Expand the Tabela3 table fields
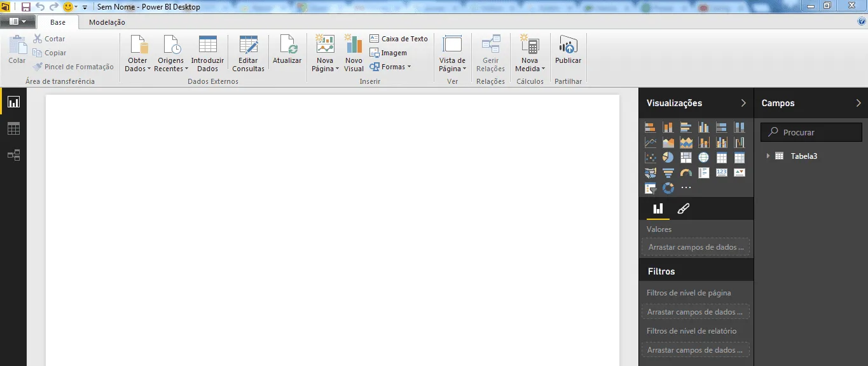This screenshot has height=366, width=868. click(x=768, y=156)
